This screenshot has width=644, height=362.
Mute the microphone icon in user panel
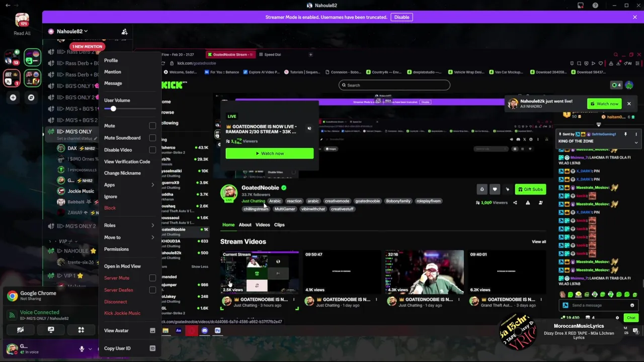82,348
